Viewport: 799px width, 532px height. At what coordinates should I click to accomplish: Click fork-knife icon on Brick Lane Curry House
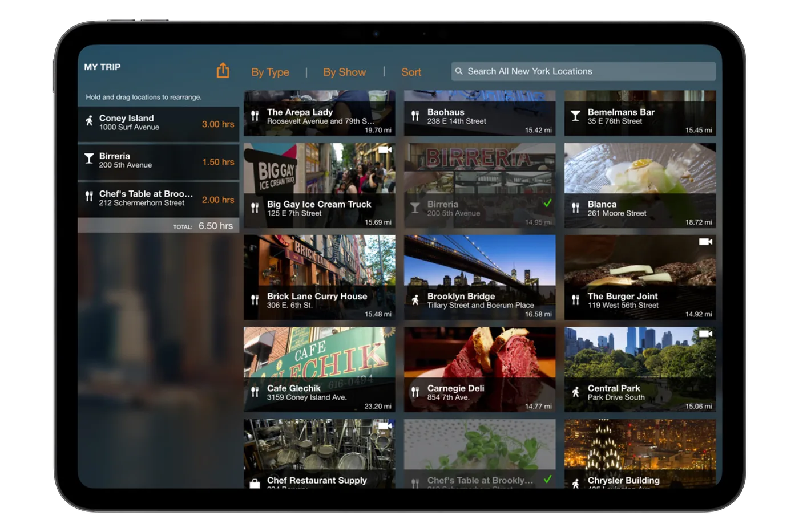tap(255, 300)
